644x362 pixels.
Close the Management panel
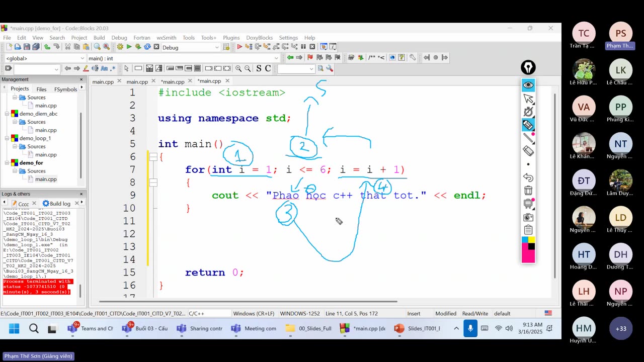(x=81, y=79)
